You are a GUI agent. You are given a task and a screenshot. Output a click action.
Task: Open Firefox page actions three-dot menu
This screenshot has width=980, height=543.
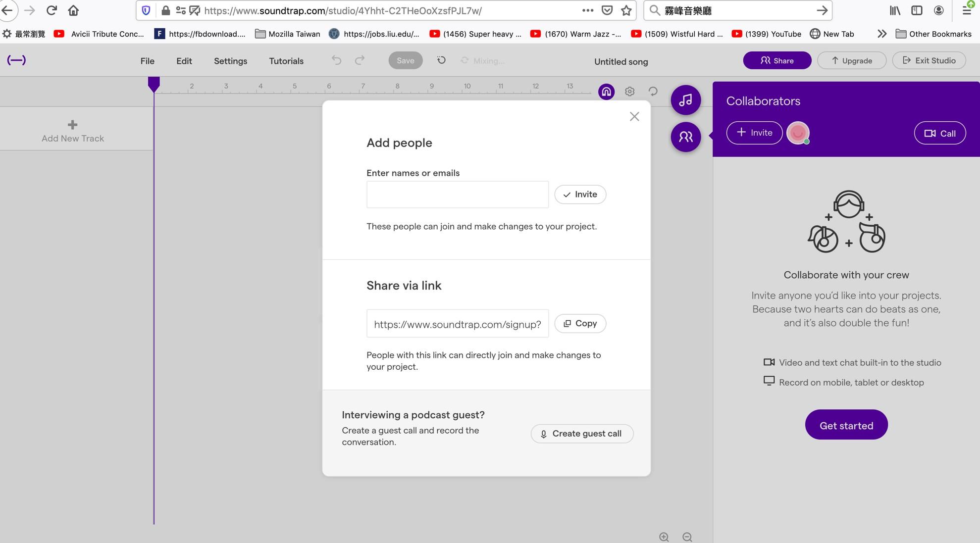tap(587, 10)
